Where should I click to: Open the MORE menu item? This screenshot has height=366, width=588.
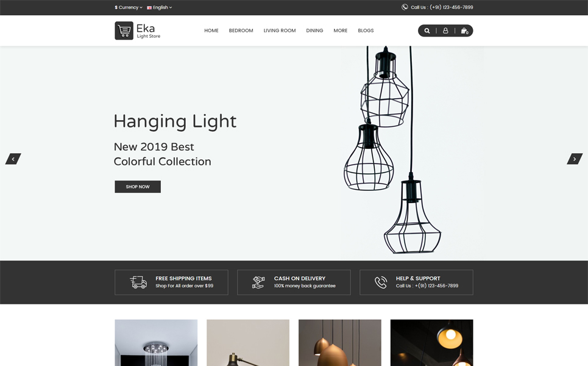click(341, 30)
